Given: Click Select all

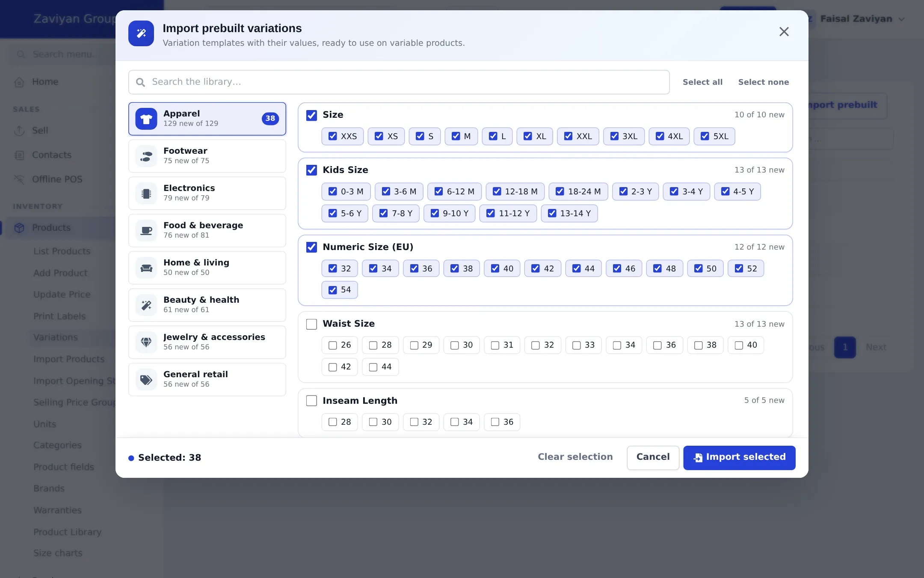Looking at the screenshot, I should (702, 82).
